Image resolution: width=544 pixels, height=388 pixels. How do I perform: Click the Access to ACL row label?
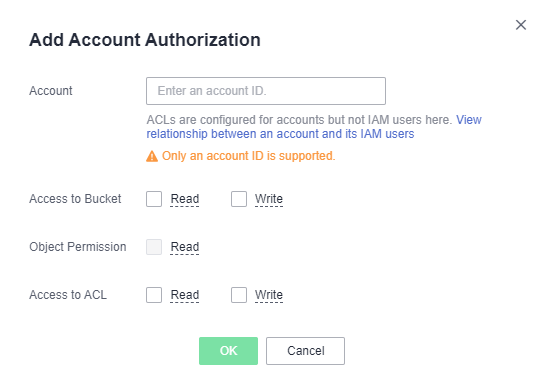68,295
